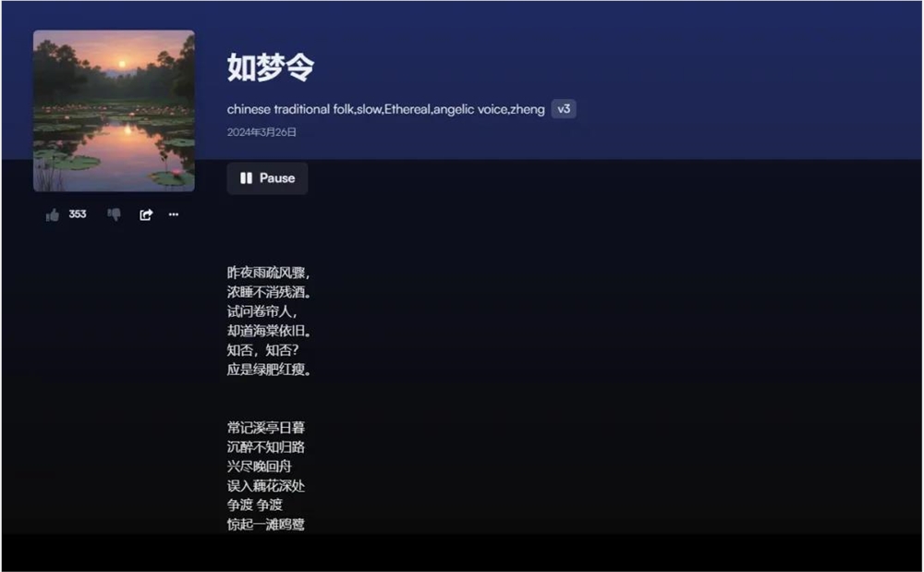Pause the playing track
This screenshot has height=572, width=924.
267,178
